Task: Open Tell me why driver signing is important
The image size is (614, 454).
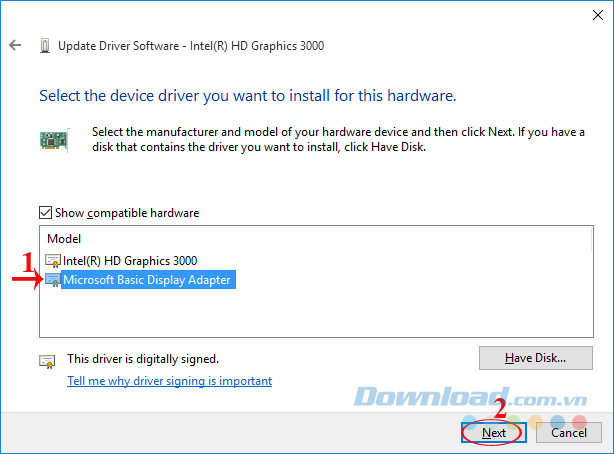Action: tap(170, 381)
